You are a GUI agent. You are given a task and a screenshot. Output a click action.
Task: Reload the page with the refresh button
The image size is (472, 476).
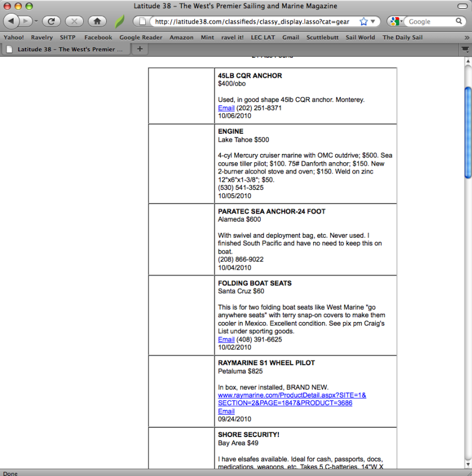coord(51,21)
